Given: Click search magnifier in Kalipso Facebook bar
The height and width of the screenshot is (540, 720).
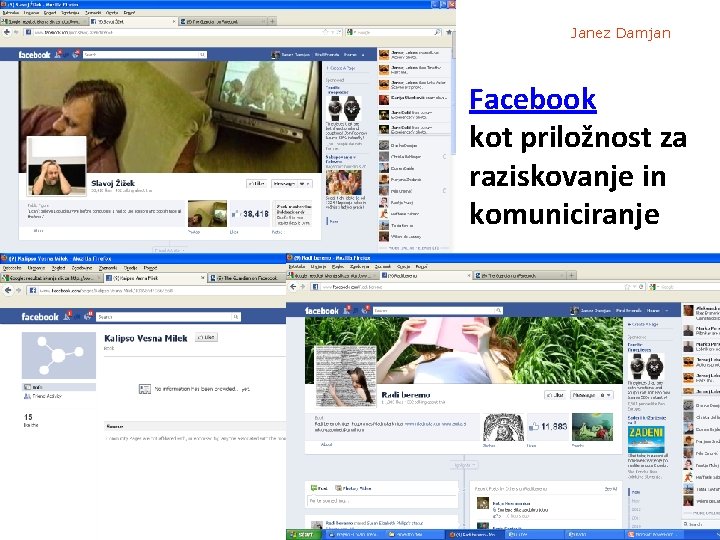Looking at the screenshot, I should tap(236, 317).
